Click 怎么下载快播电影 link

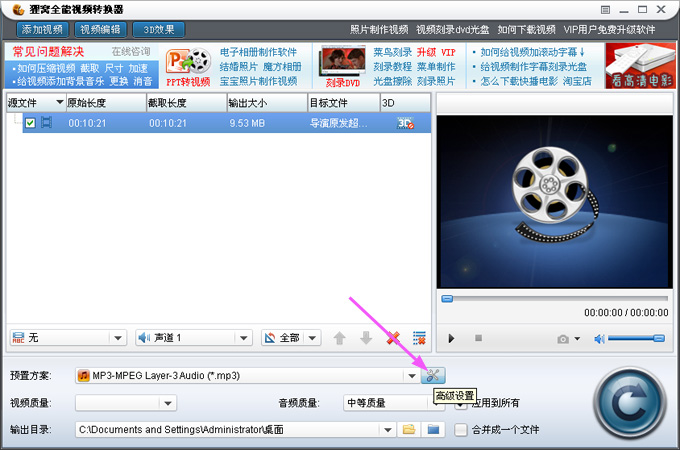520,81
